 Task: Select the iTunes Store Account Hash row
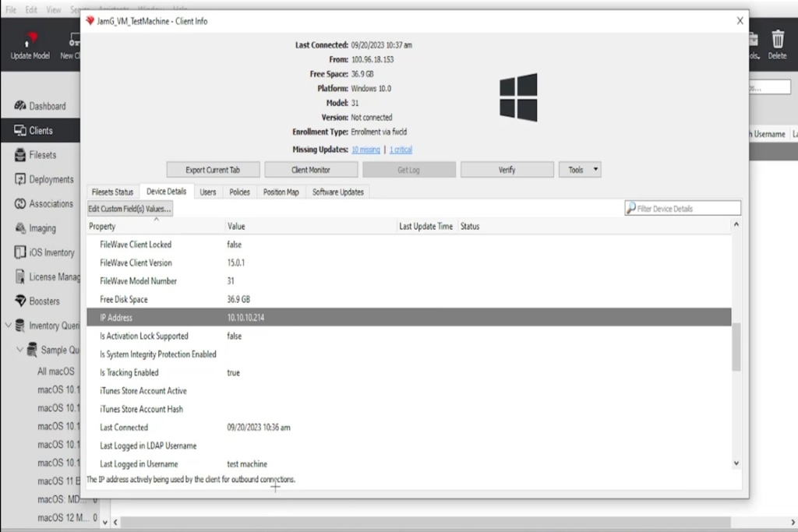point(408,410)
